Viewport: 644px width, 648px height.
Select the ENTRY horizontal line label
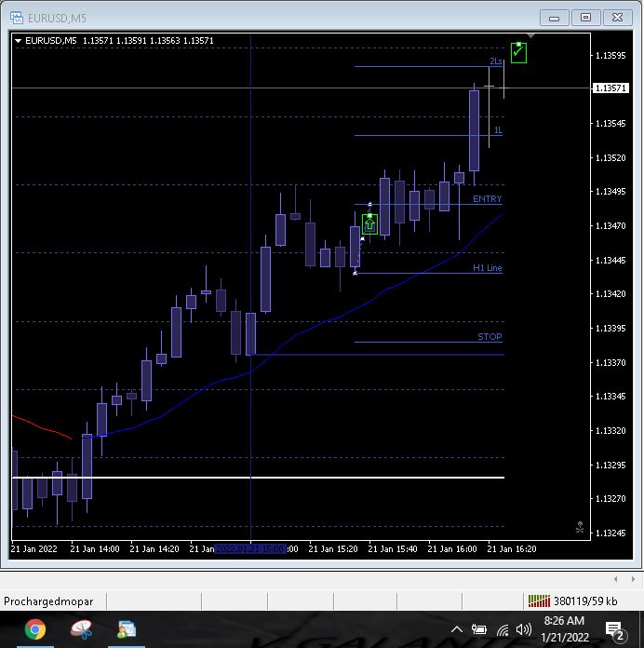pyautogui.click(x=487, y=199)
